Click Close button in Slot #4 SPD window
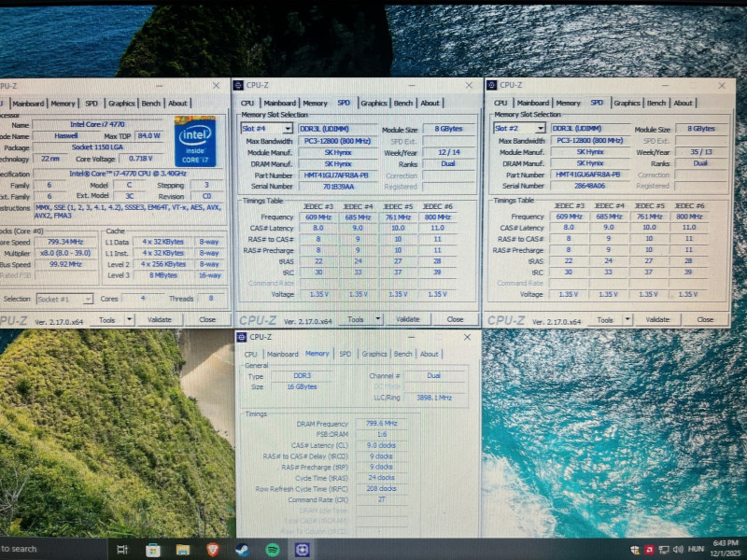The image size is (747, 560). (x=455, y=319)
